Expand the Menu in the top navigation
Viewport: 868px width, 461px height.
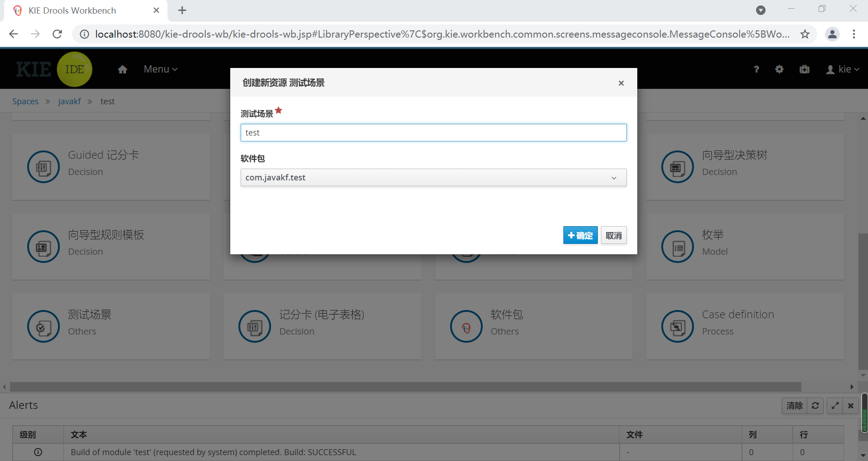(x=160, y=69)
